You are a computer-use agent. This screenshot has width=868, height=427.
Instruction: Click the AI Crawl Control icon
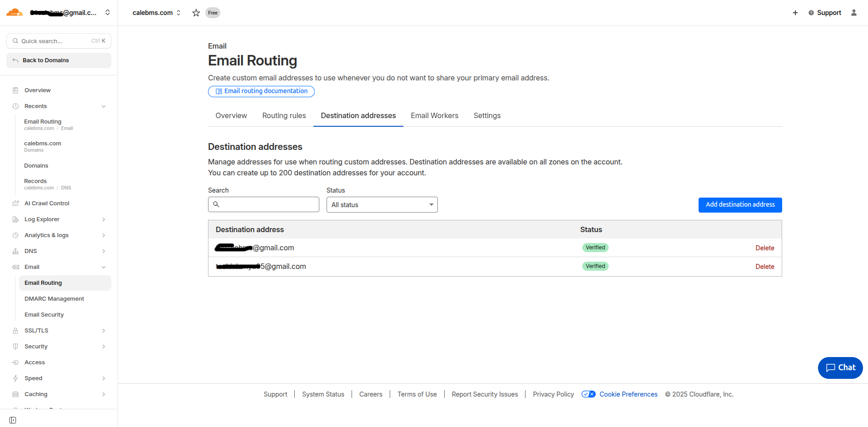click(15, 204)
